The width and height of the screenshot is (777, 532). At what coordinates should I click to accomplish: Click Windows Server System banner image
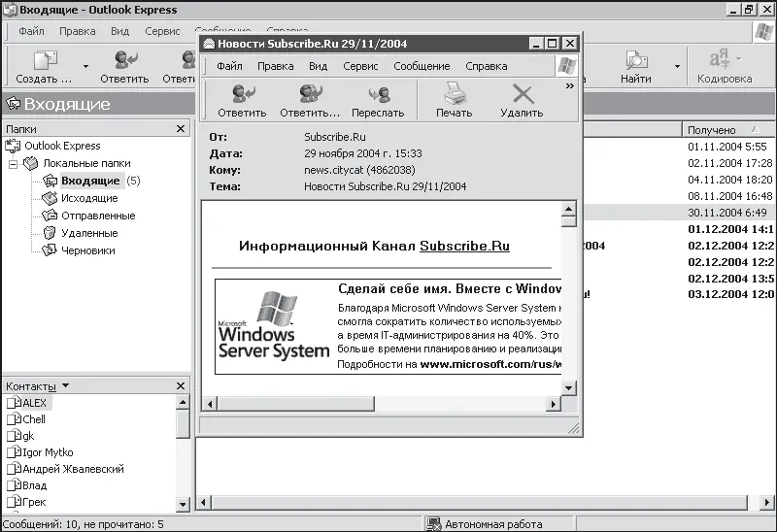tap(274, 327)
